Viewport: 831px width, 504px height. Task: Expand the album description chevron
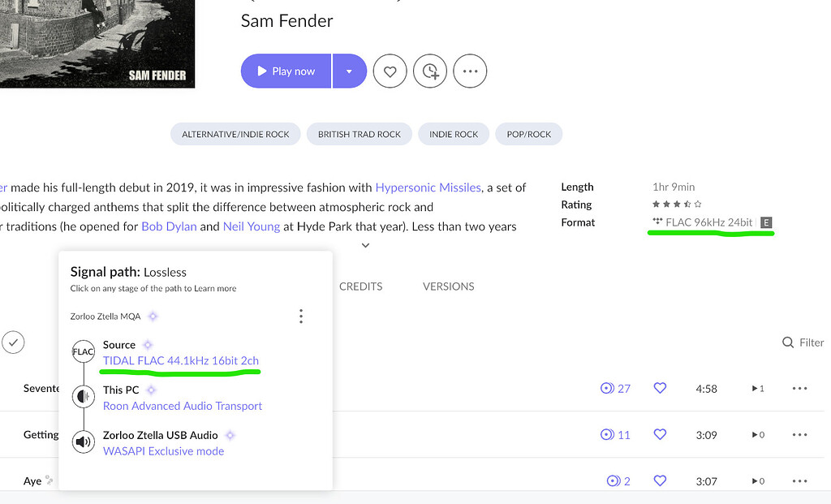point(366,245)
